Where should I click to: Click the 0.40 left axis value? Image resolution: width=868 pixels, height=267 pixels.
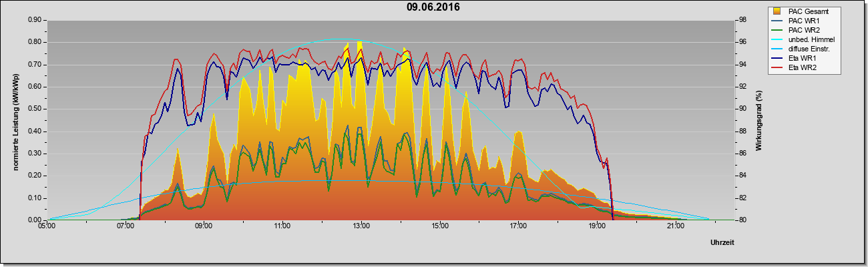click(34, 131)
